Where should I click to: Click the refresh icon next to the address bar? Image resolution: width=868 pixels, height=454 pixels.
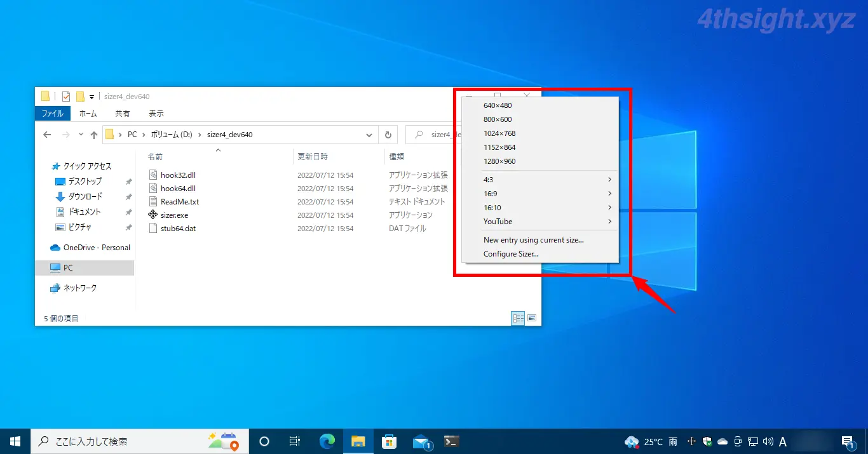[388, 134]
